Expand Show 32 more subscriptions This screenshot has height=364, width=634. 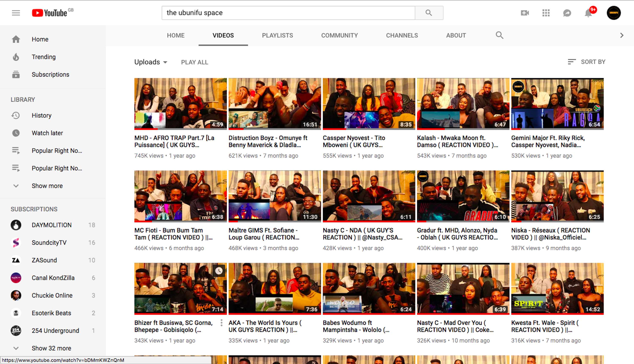53,348
